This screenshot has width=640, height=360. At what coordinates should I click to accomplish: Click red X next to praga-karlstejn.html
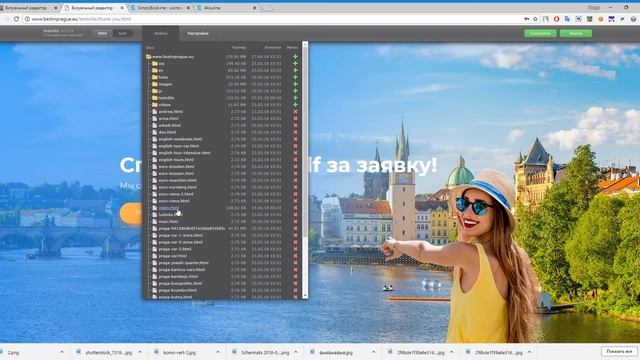295,277
